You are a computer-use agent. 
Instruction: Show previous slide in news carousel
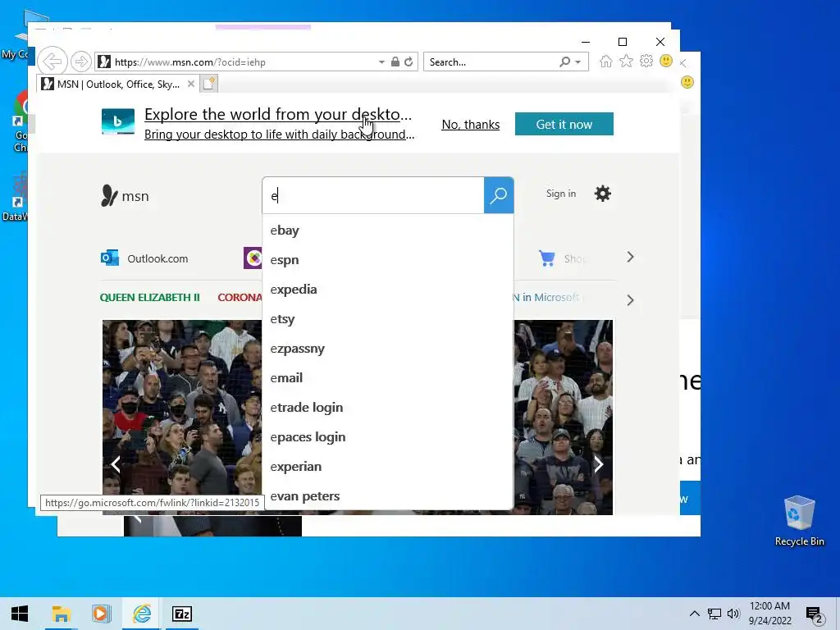click(116, 464)
